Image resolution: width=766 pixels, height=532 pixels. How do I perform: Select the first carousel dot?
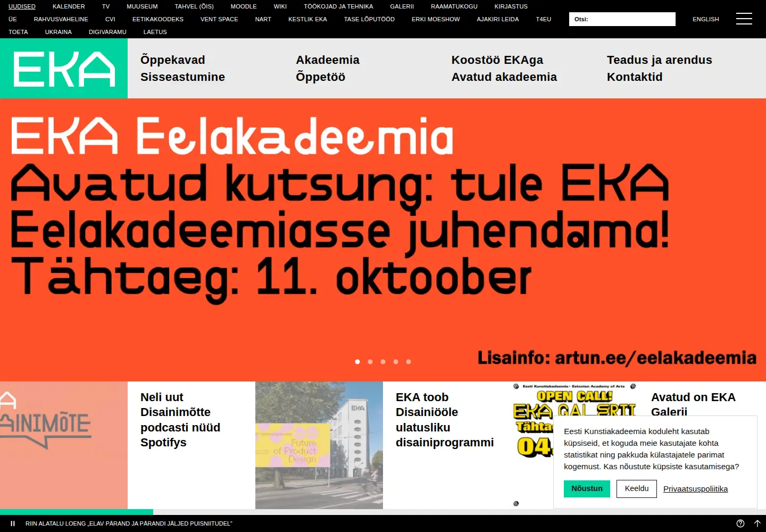tap(357, 362)
